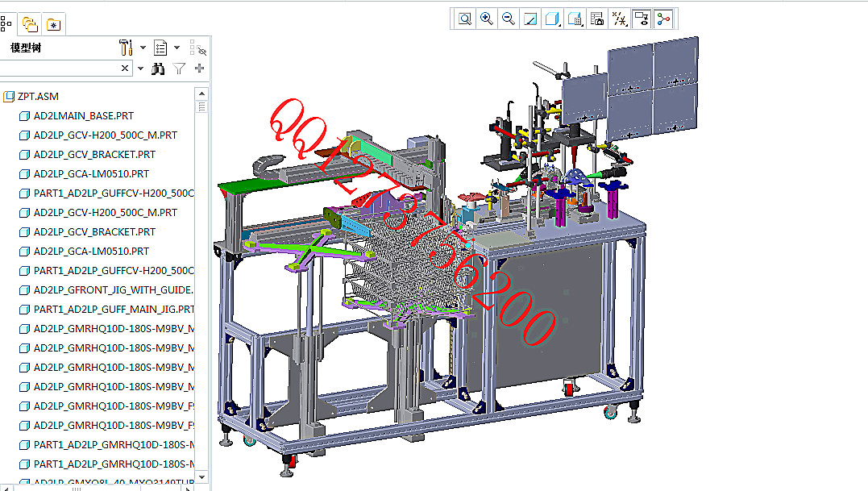Click part icon beside AD2LMAIN_BASE.PRT

coord(24,115)
